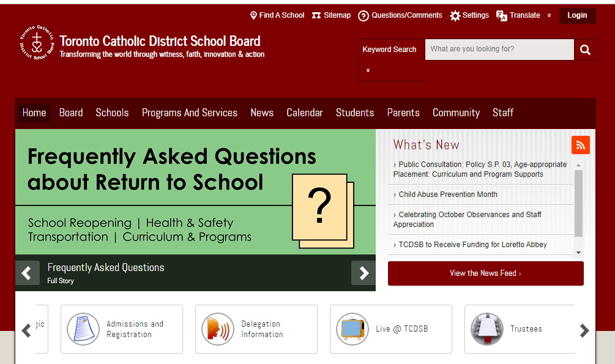The image size is (615, 364).
Task: Slide quick links carousel left arrow
Action: tap(26, 330)
